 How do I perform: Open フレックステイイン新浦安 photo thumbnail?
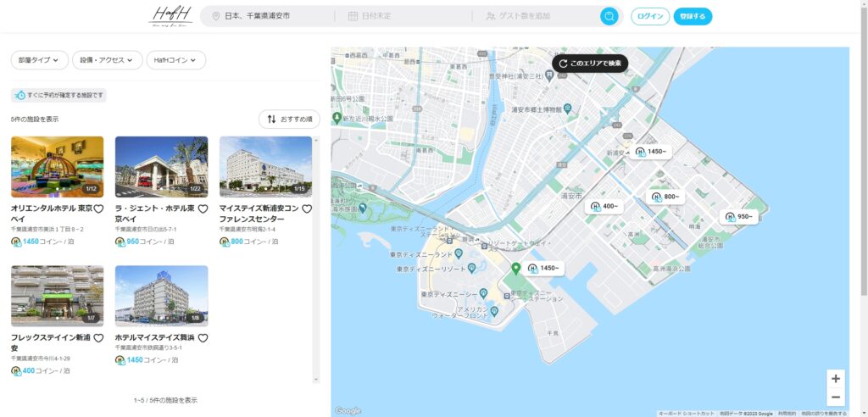57,296
